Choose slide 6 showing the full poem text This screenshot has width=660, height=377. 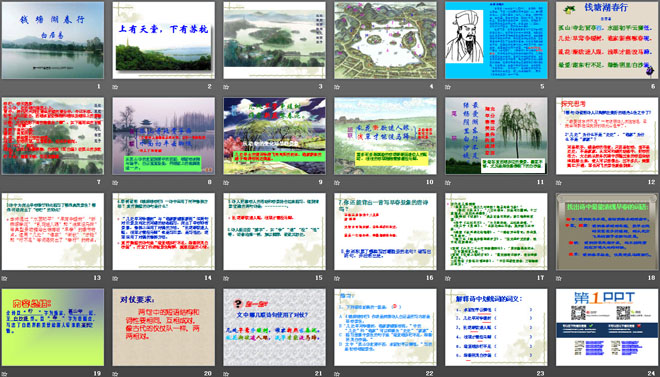[607, 40]
